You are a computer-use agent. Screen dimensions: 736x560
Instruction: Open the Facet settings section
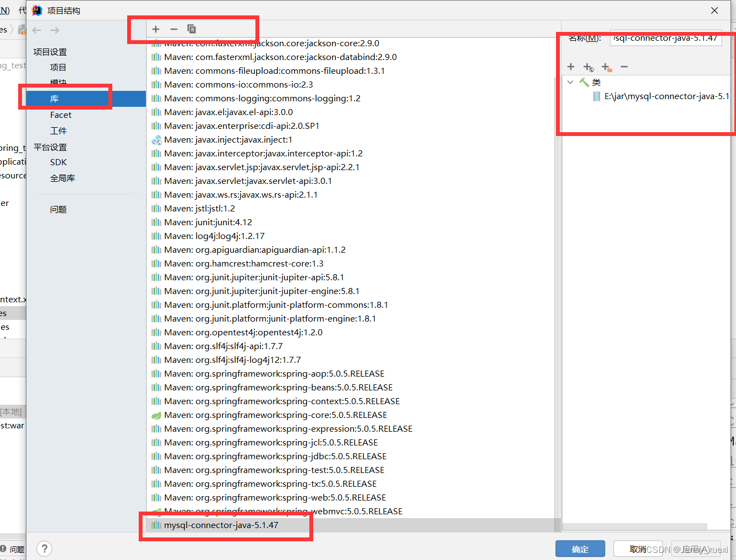(61, 115)
